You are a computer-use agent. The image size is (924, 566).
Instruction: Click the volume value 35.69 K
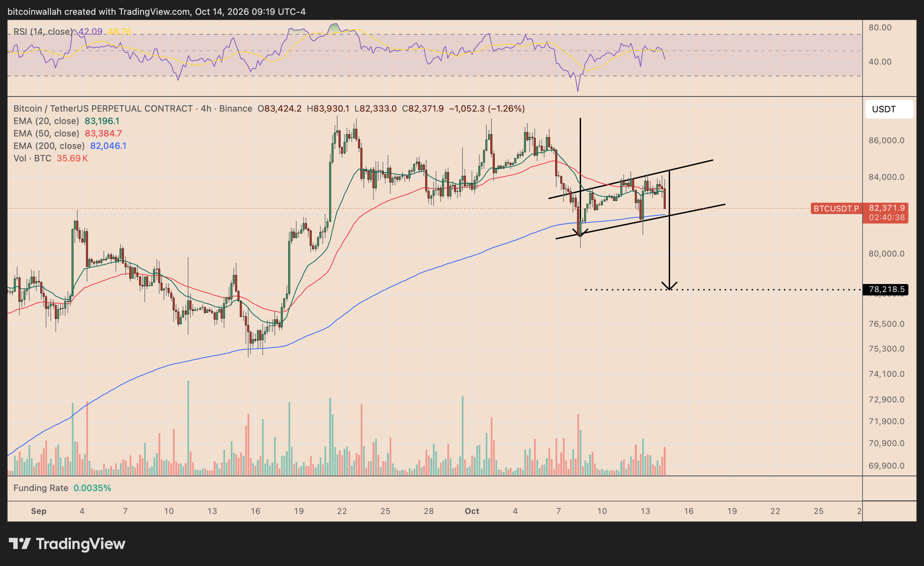[x=72, y=158]
